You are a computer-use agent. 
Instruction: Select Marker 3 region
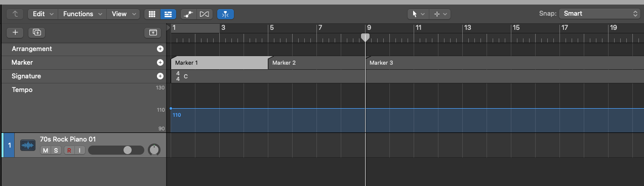coord(505,63)
